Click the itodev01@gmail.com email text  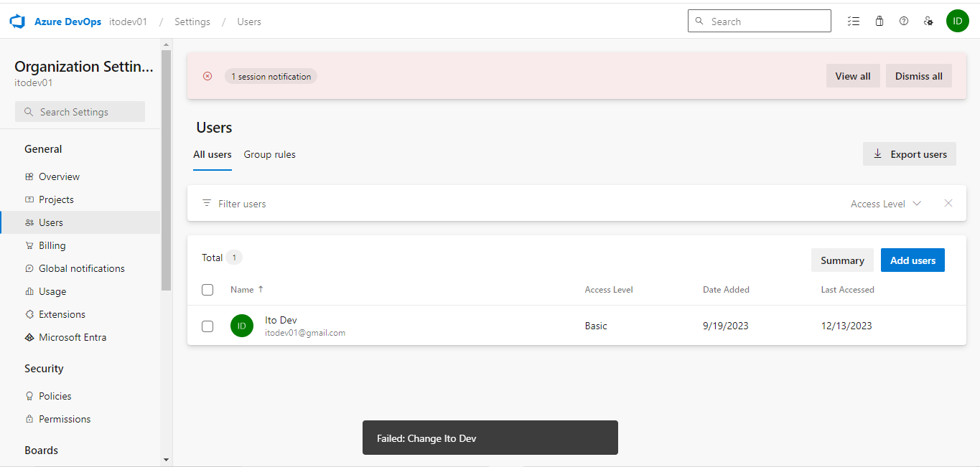[x=305, y=333]
